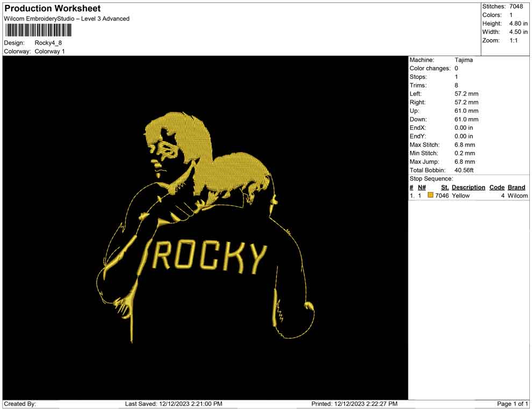Select the Brand column header
This screenshot has height=409, width=532.
pos(516,187)
